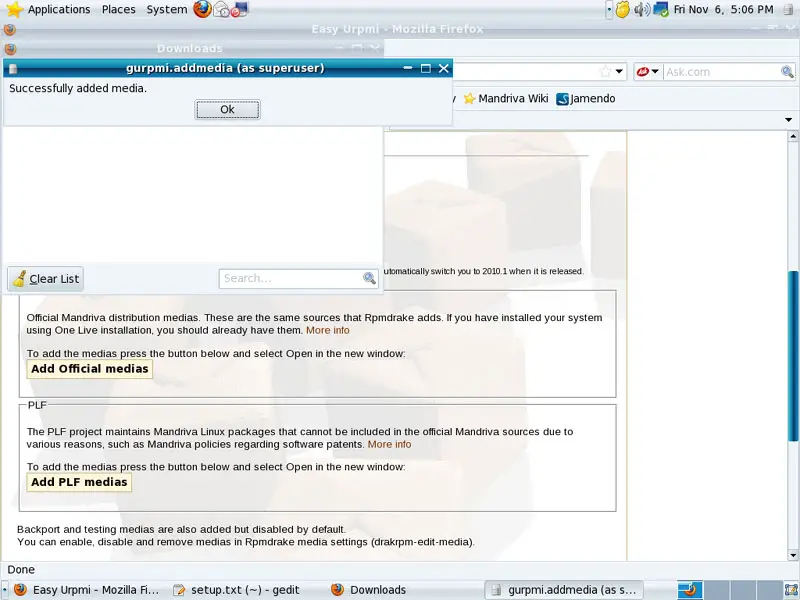Select the first workspace in the pager
The height and width of the screenshot is (600, 800).
click(x=690, y=590)
